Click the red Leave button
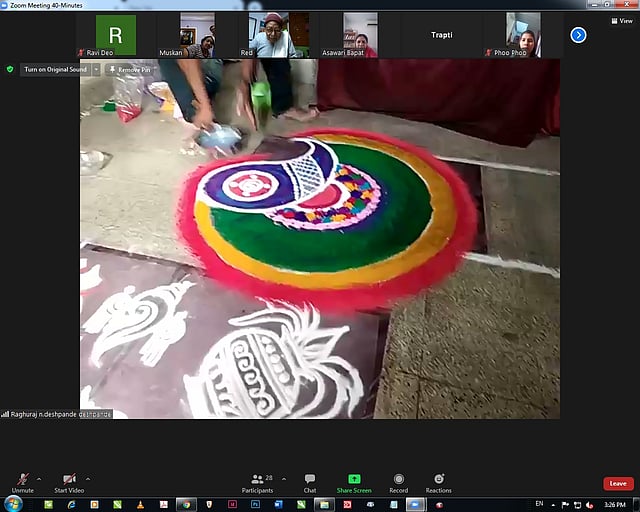The image size is (640, 512). click(618, 483)
